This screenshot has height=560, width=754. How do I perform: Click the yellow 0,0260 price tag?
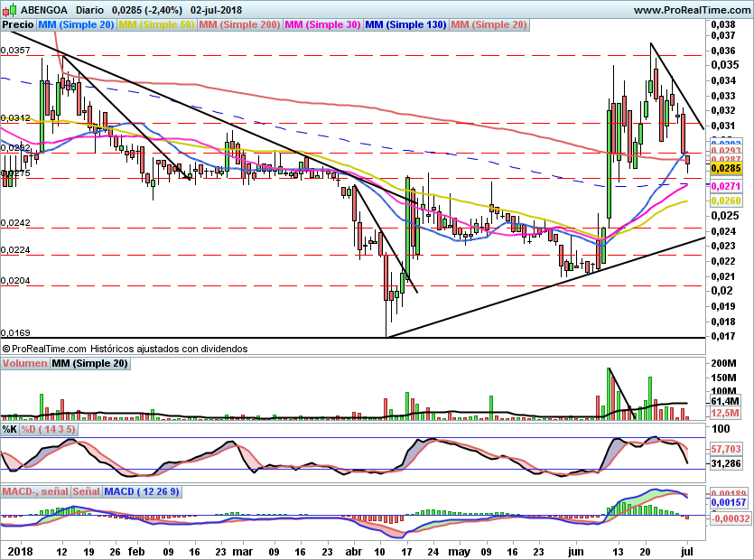point(726,200)
